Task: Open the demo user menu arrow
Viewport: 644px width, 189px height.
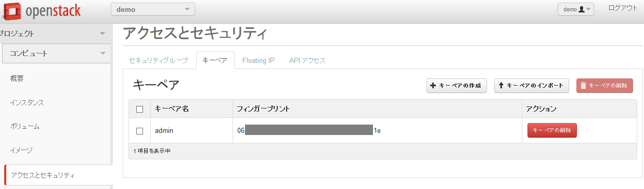Action: (589, 9)
